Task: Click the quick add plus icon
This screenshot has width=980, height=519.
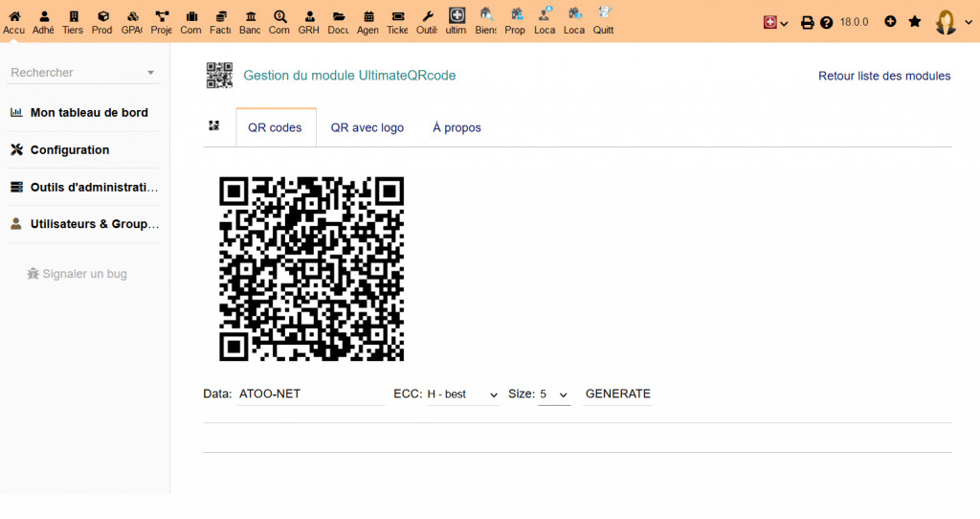Action: tap(890, 21)
